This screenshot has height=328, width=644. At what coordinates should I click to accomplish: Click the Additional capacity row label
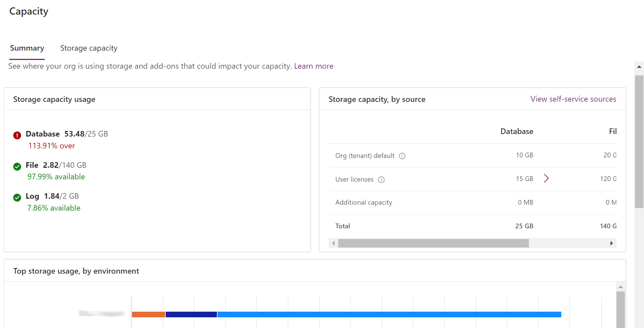point(363,203)
